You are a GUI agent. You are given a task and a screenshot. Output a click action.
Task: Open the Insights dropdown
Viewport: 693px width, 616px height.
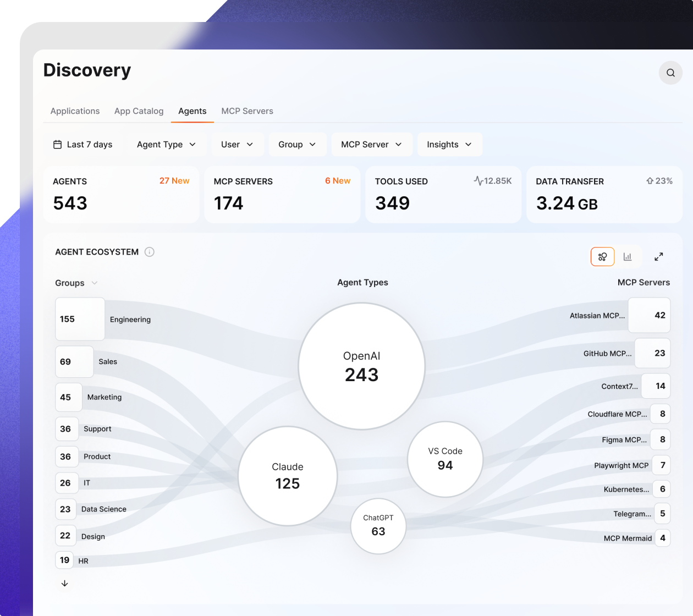(449, 144)
